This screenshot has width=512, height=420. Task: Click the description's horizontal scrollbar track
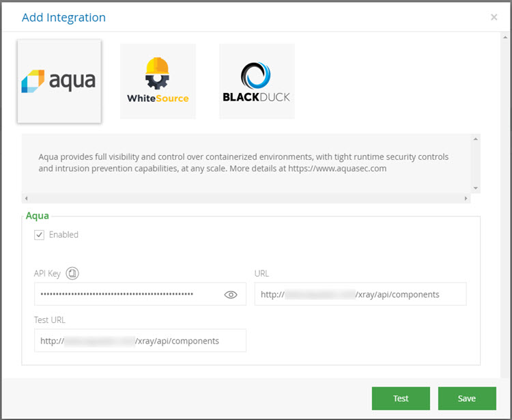pyautogui.click(x=246, y=198)
